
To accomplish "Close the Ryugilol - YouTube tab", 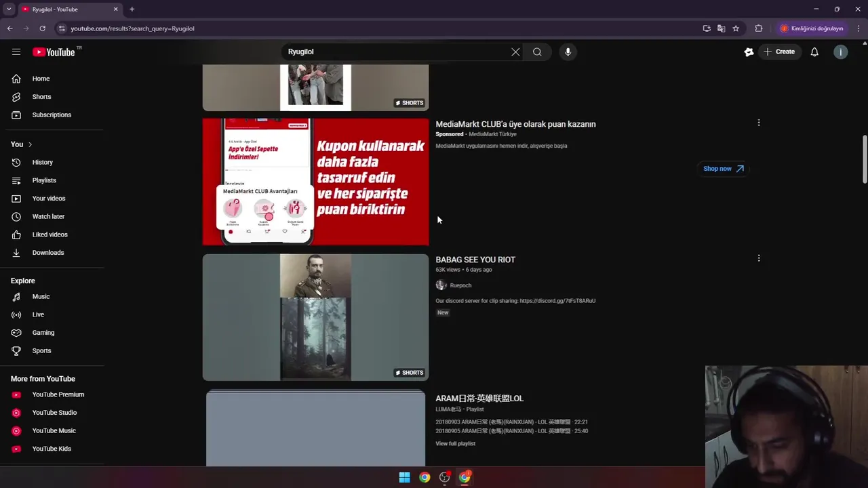I will click(115, 9).
